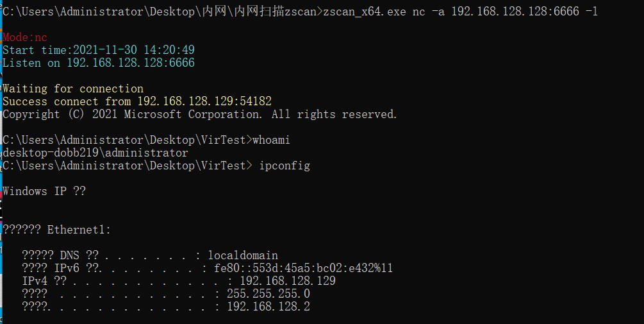
Task: Click the Microsoft Corporation copyright line
Action: [200, 114]
